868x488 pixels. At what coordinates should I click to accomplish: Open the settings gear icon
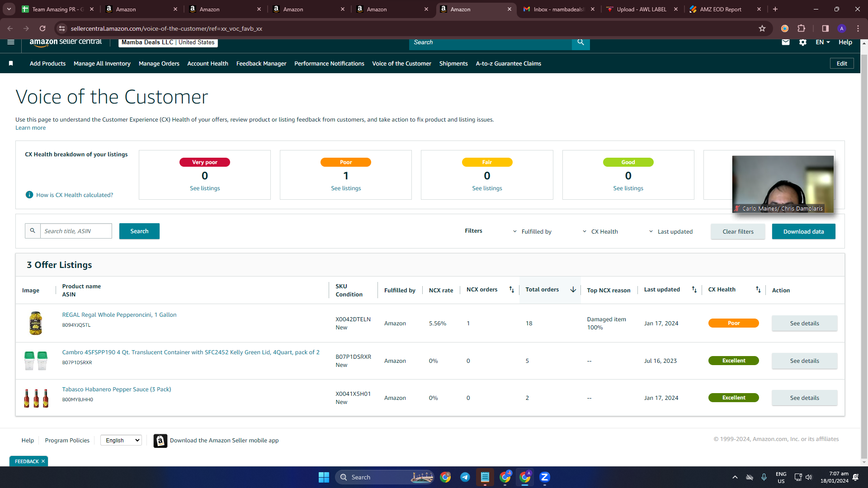pyautogui.click(x=803, y=42)
